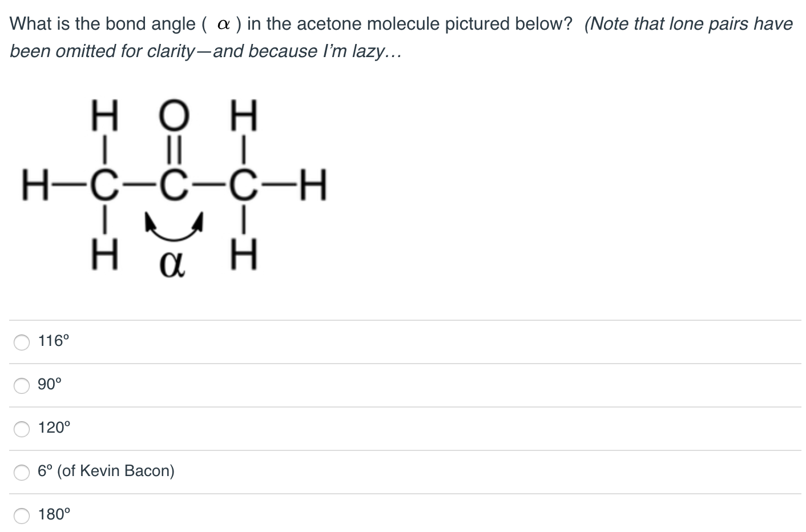Click the "120°" answer label text
The height and width of the screenshot is (532, 806).
coord(54,428)
